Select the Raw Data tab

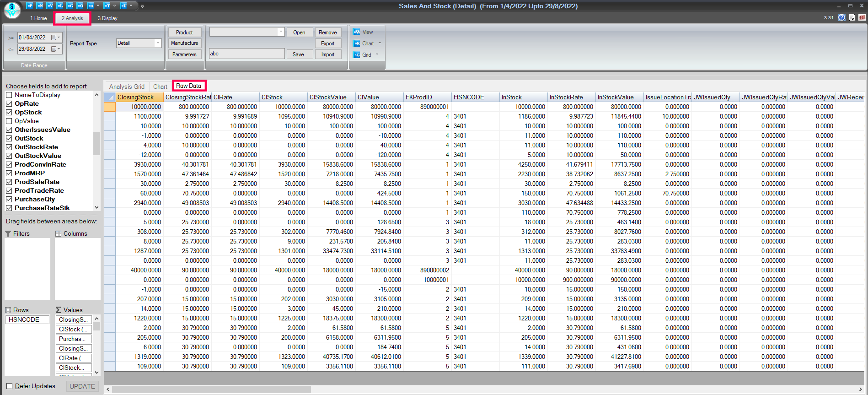pos(189,86)
